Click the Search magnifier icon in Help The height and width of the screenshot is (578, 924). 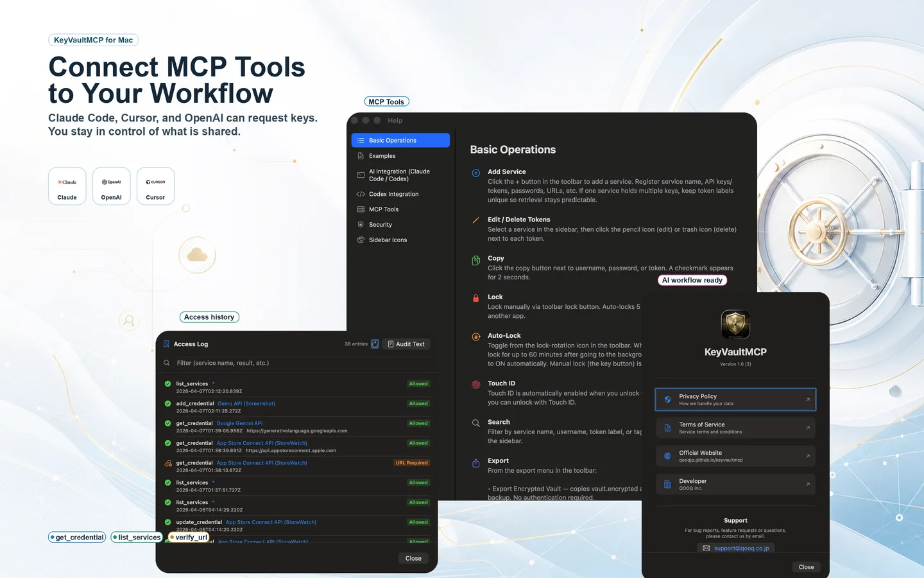click(476, 423)
